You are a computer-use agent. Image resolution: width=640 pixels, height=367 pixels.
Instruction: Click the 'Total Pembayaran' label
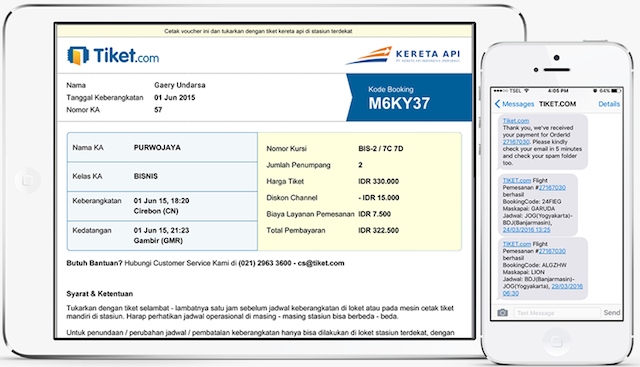(x=296, y=230)
